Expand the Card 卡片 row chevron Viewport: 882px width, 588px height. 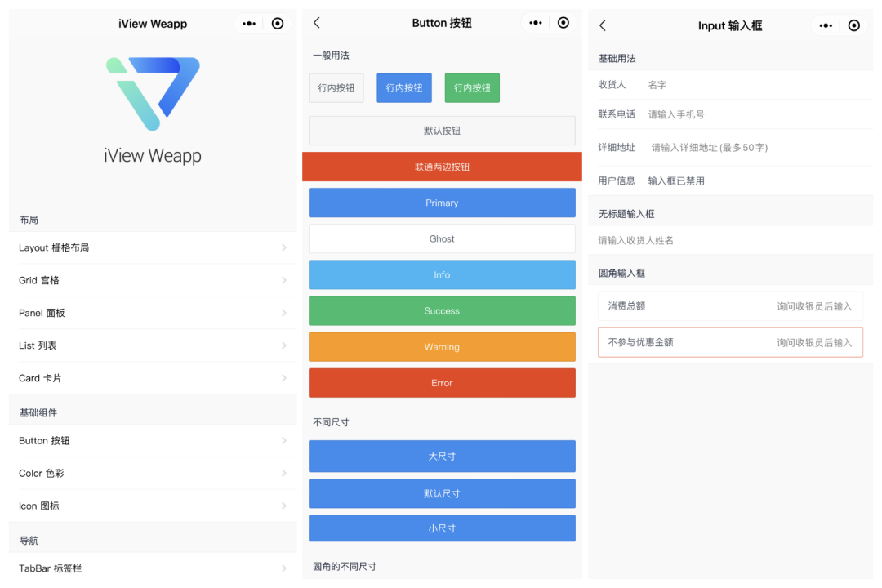click(284, 378)
